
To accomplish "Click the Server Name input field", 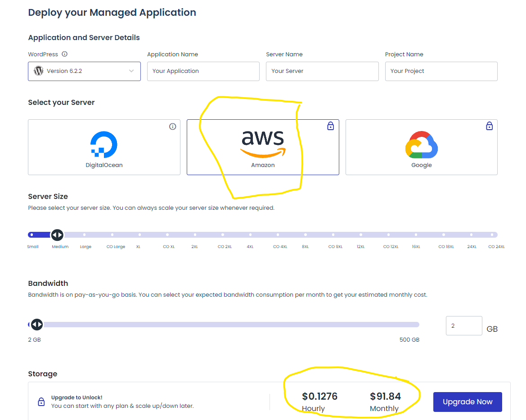I will pyautogui.click(x=322, y=71).
